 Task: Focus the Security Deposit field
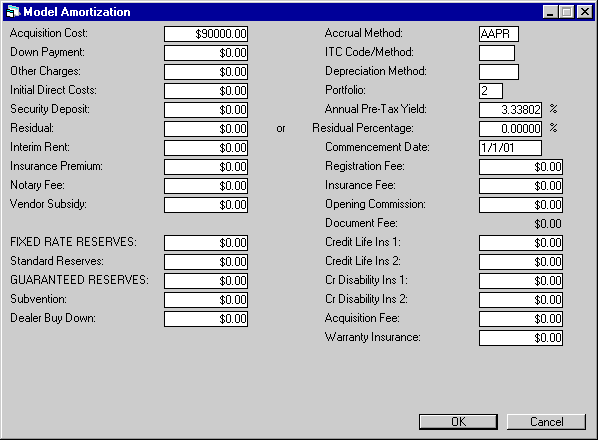(x=206, y=110)
